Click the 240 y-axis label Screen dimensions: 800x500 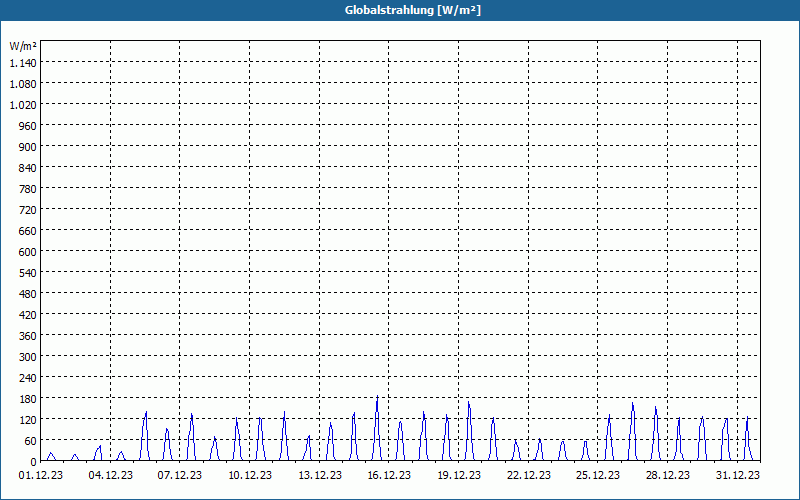click(28, 378)
